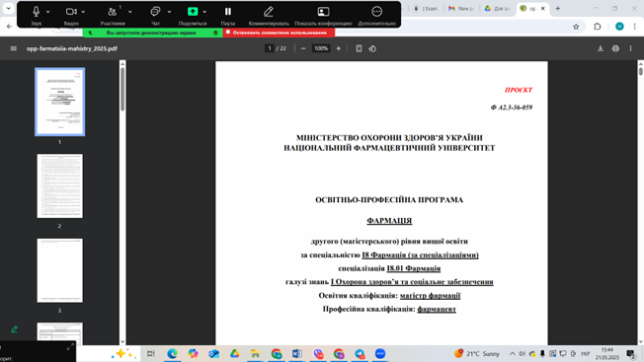Select the page 2 thumbnail
Screen dimensions: 644x362
tap(59, 186)
